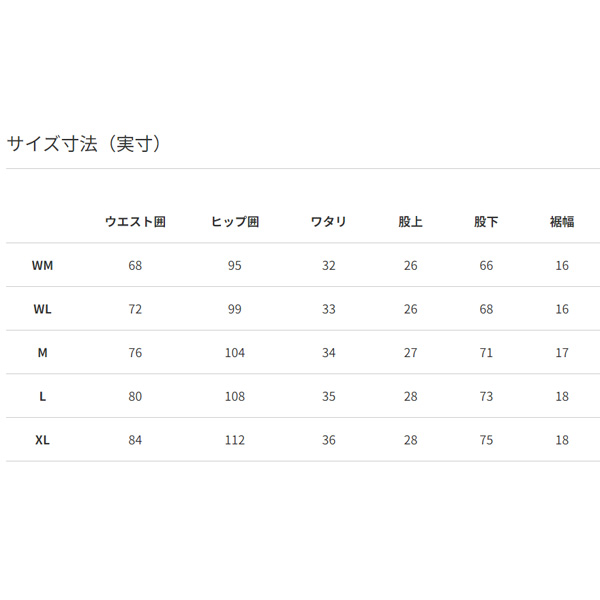Select thigh value 34 in M row
The image size is (600, 600).
pos(329,352)
